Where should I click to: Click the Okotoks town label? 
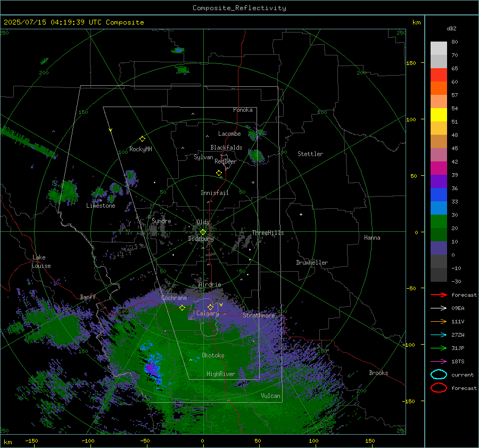click(x=213, y=355)
